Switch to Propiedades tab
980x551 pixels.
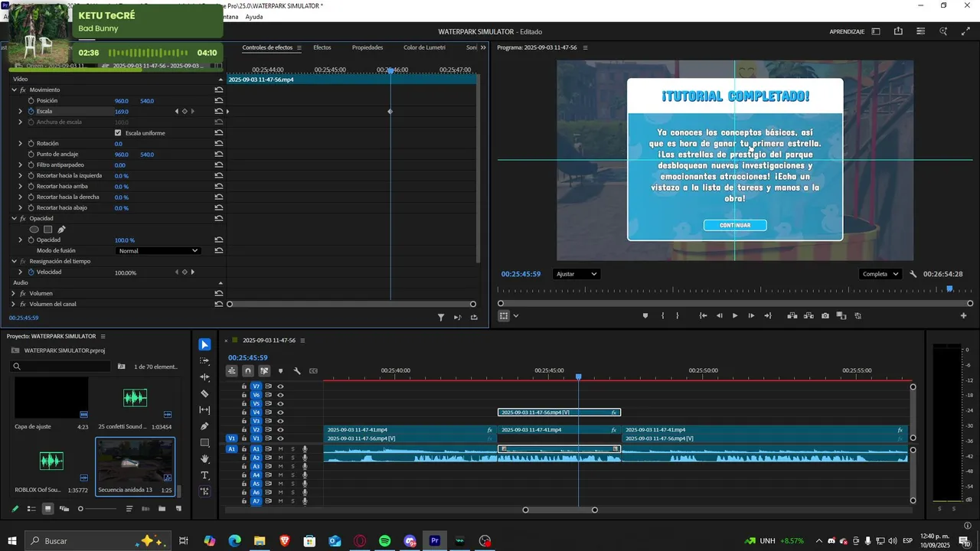[367, 47]
